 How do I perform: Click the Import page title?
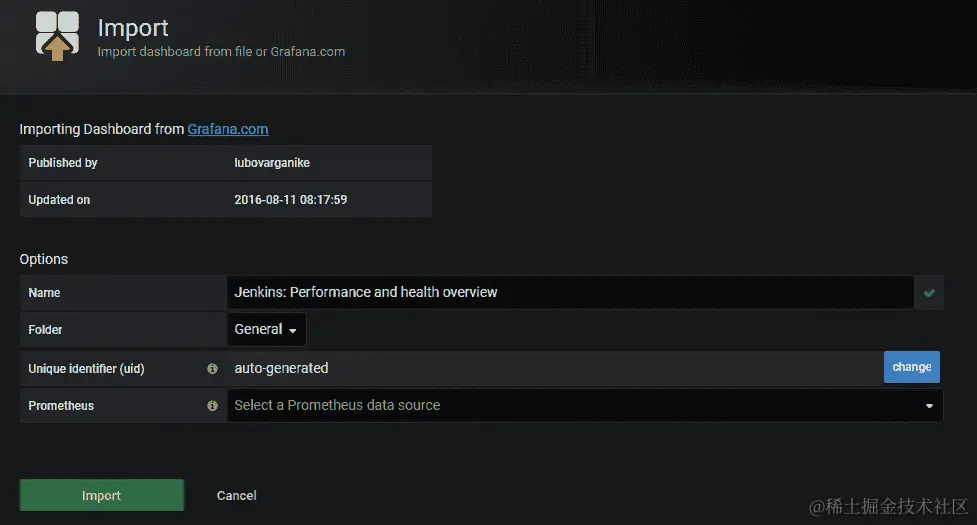coord(133,28)
